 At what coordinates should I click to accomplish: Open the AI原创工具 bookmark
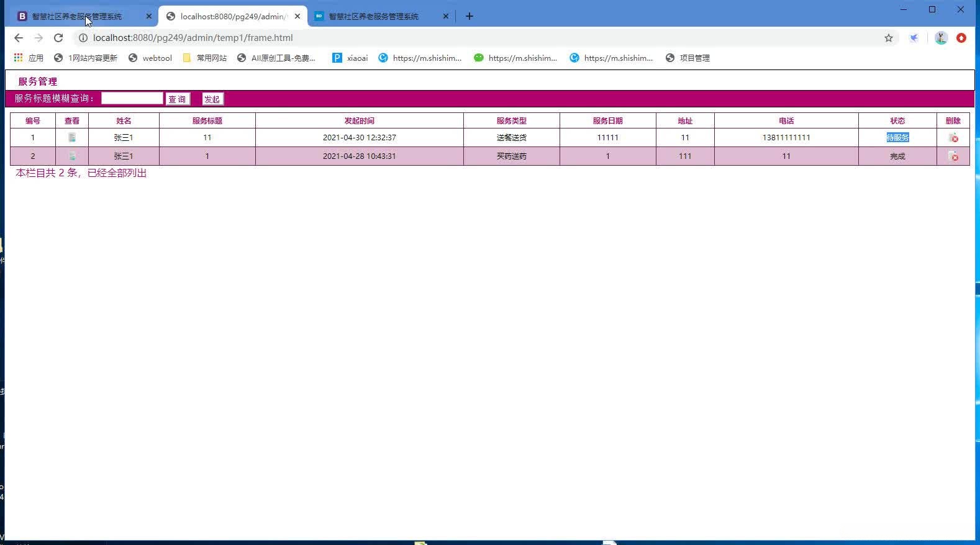[x=276, y=58]
